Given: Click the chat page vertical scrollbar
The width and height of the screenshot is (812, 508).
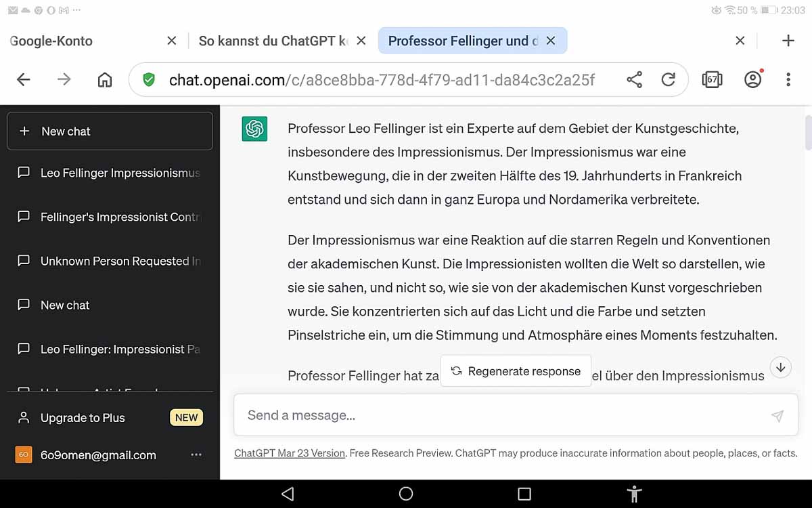Looking at the screenshot, I should [807, 132].
